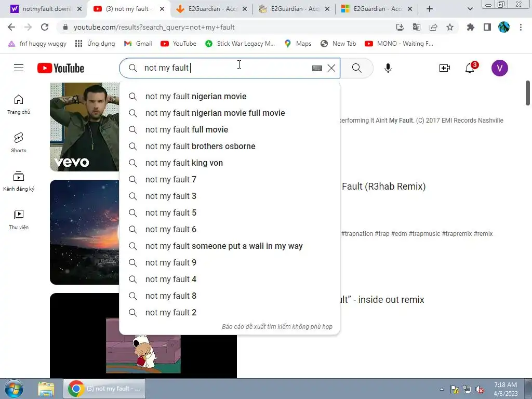Image resolution: width=532 pixels, height=399 pixels.
Task: Switch to the E2Guardian tab with orange arrow icon
Action: pos(212,9)
